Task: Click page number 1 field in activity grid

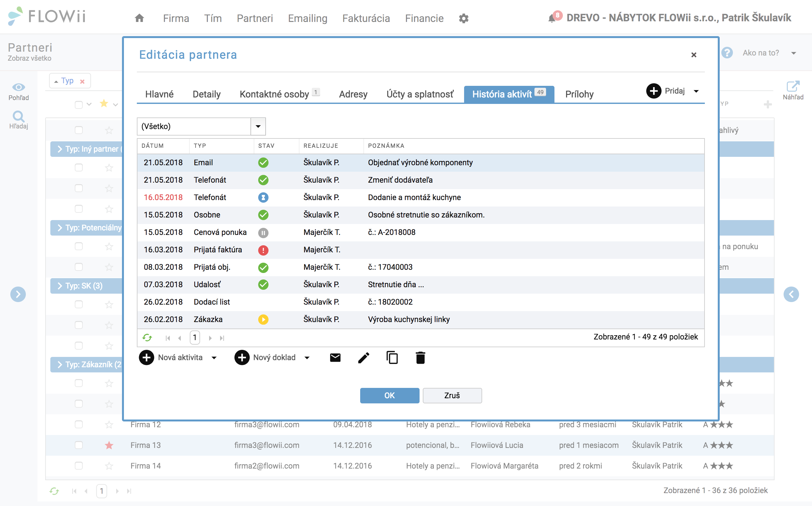Action: click(x=195, y=338)
